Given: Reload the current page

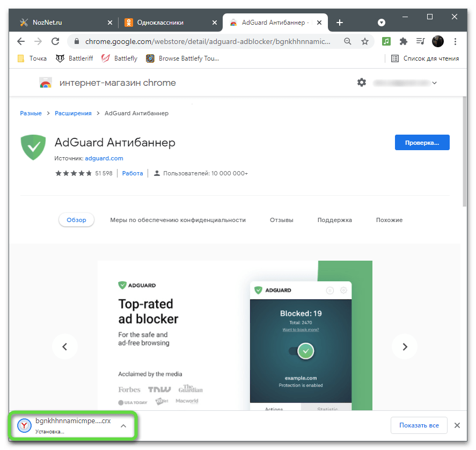Looking at the screenshot, I should tap(55, 41).
